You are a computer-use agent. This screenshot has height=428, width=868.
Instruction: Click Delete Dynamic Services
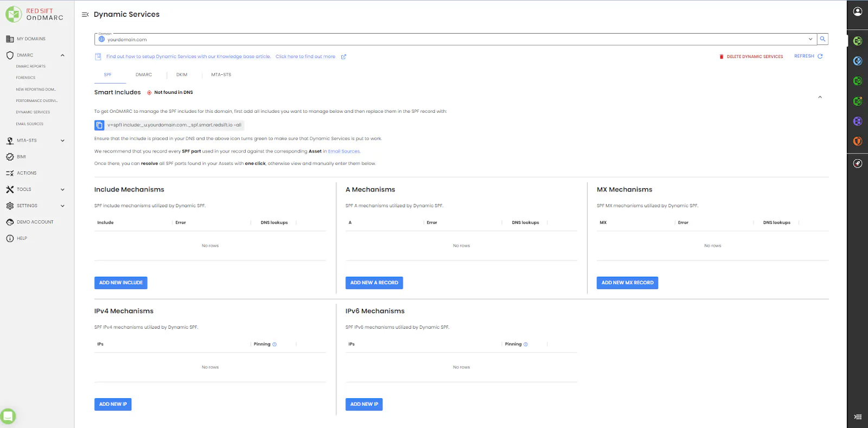[751, 56]
